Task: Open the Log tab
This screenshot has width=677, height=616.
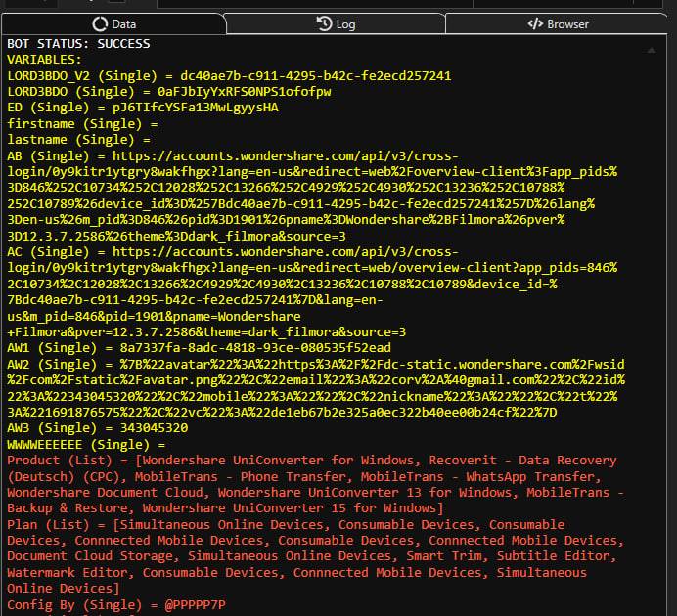Action: point(336,23)
